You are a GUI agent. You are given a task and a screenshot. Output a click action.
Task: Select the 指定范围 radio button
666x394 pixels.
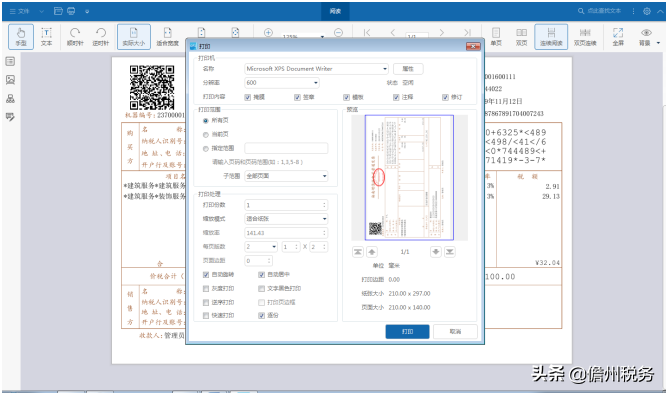click(x=206, y=149)
